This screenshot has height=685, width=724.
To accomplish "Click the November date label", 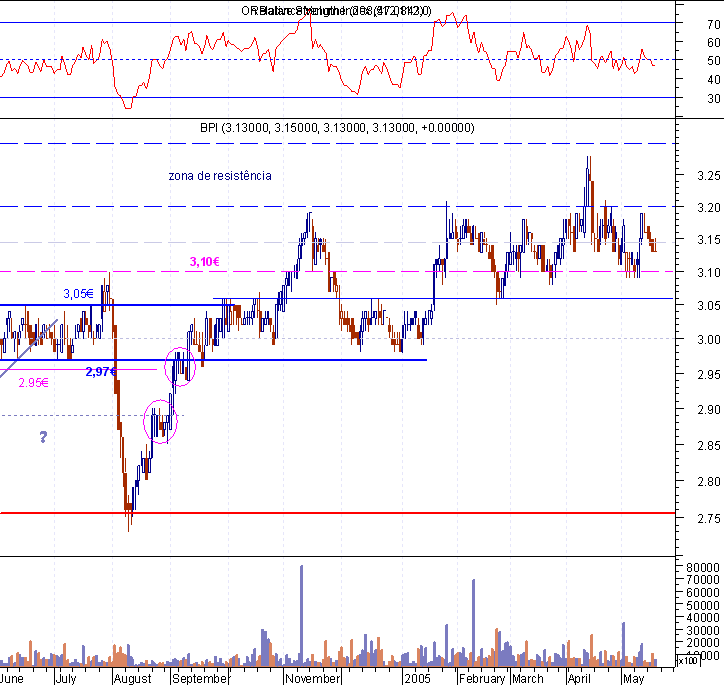I will [313, 679].
